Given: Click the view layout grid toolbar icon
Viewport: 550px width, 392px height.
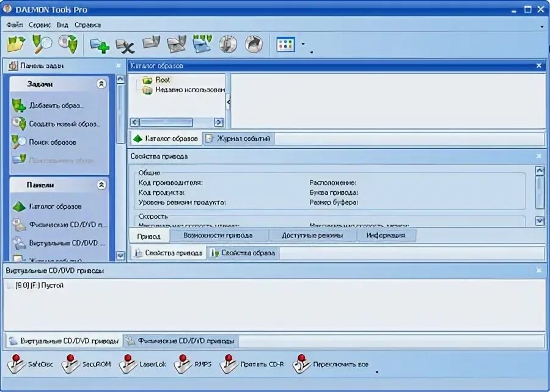Looking at the screenshot, I should pyautogui.click(x=285, y=45).
